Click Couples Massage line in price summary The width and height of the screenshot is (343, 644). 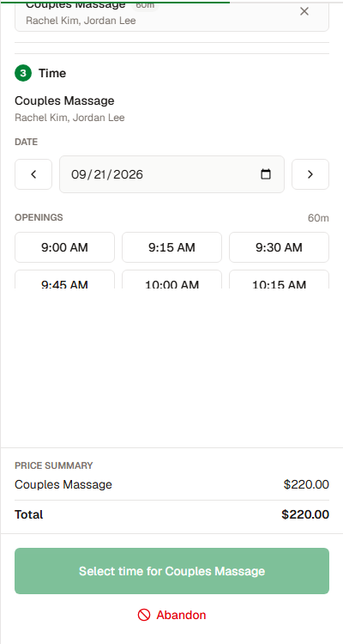coord(63,484)
